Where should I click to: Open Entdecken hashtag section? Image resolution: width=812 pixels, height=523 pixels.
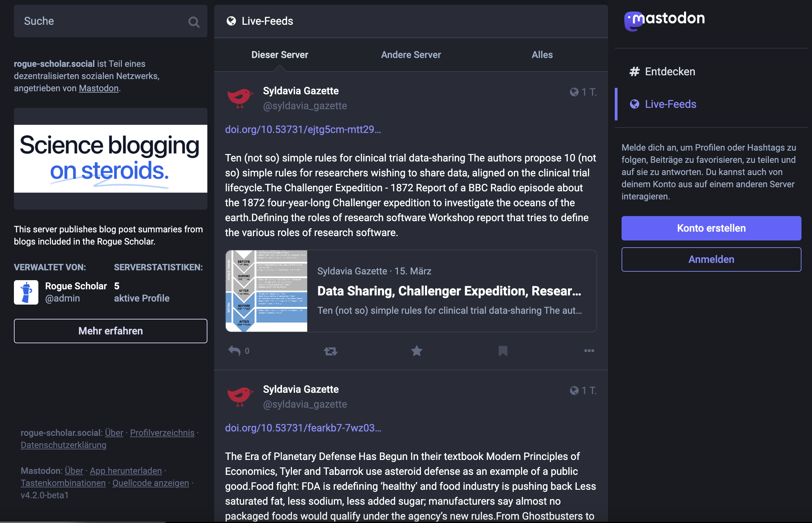tap(669, 72)
